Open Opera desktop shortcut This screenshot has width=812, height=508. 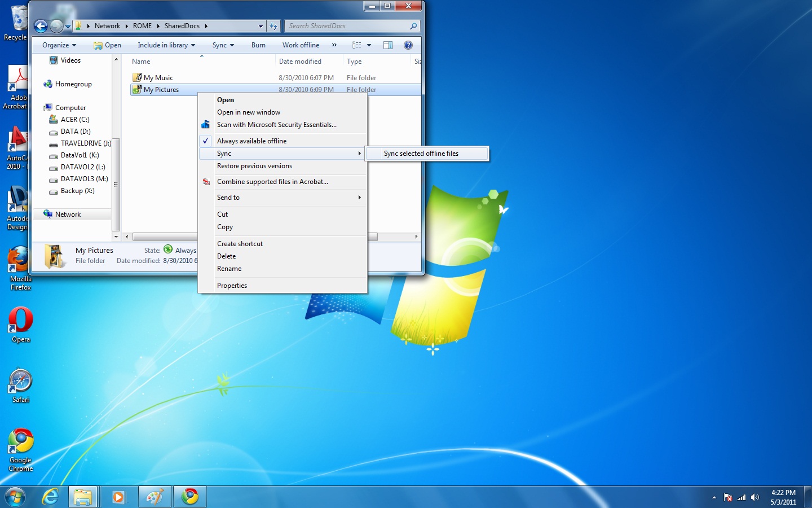coord(20,325)
